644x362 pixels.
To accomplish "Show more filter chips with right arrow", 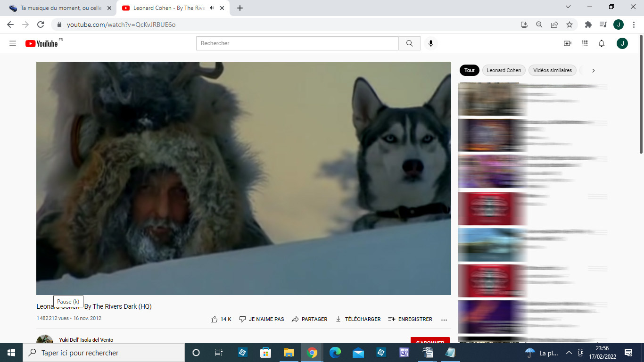I will tap(593, 71).
